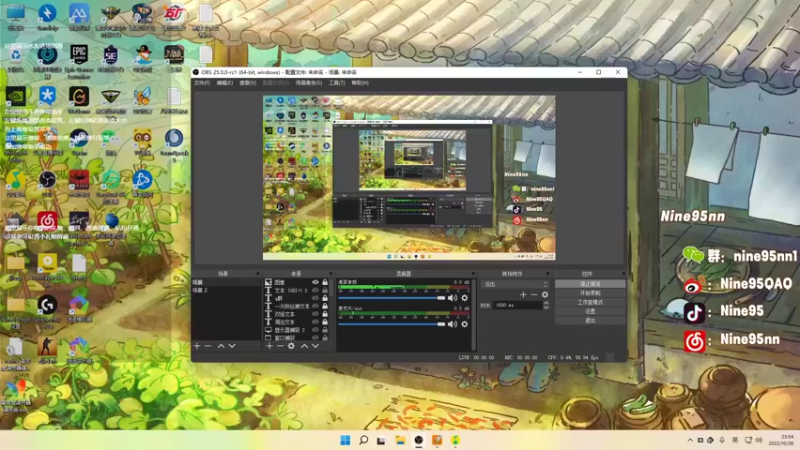Adjust the 麦克风/Aux volume slider
The image size is (800, 450).
tap(391, 324)
